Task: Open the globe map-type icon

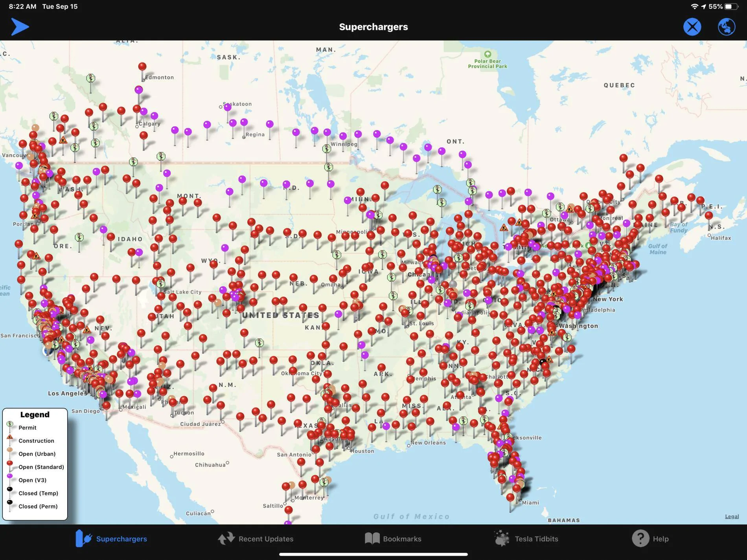Action: pos(726,27)
